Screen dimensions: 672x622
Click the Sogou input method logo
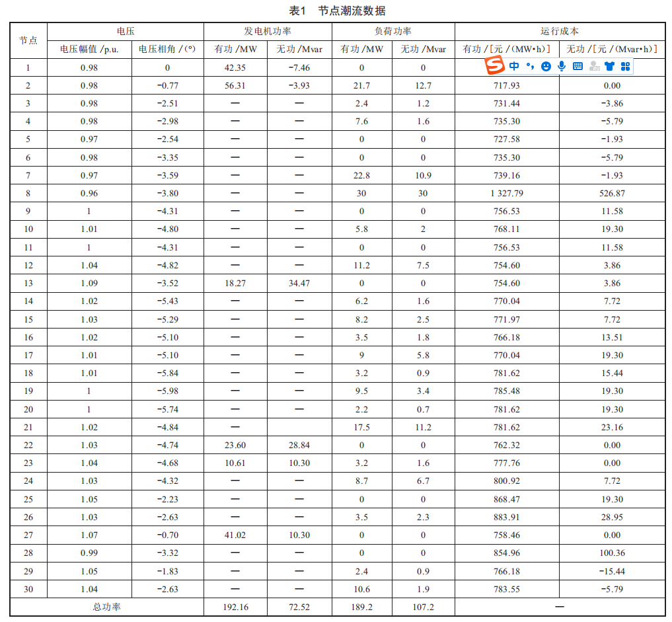click(494, 65)
